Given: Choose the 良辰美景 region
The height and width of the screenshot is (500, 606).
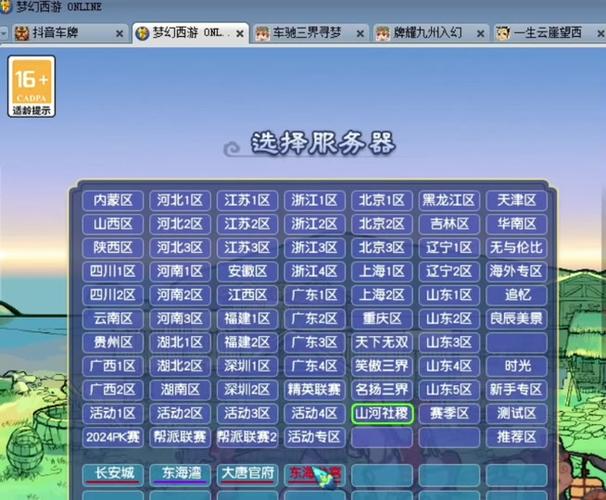Looking at the screenshot, I should pyautogui.click(x=517, y=318).
